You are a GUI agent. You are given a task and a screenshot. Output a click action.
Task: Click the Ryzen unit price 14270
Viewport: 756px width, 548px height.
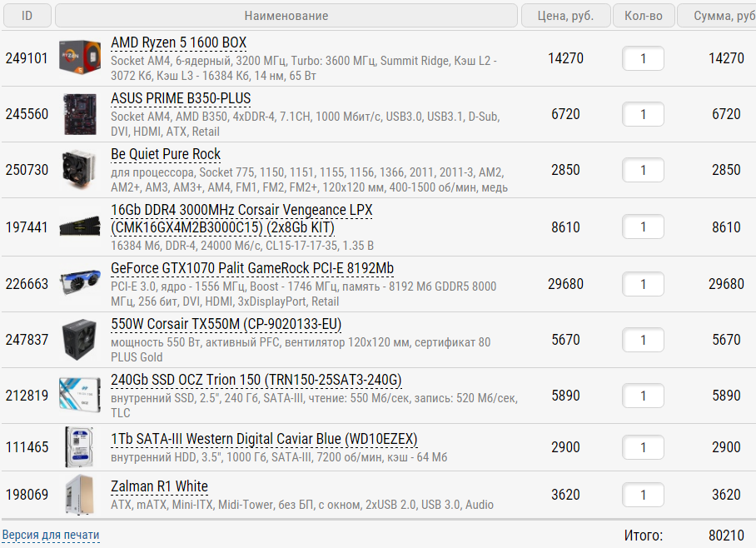565,58
